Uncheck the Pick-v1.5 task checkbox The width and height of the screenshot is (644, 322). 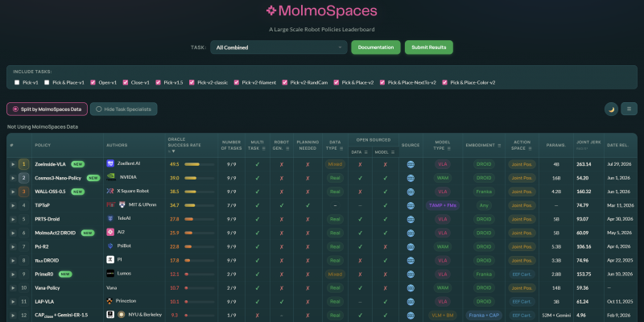click(158, 83)
